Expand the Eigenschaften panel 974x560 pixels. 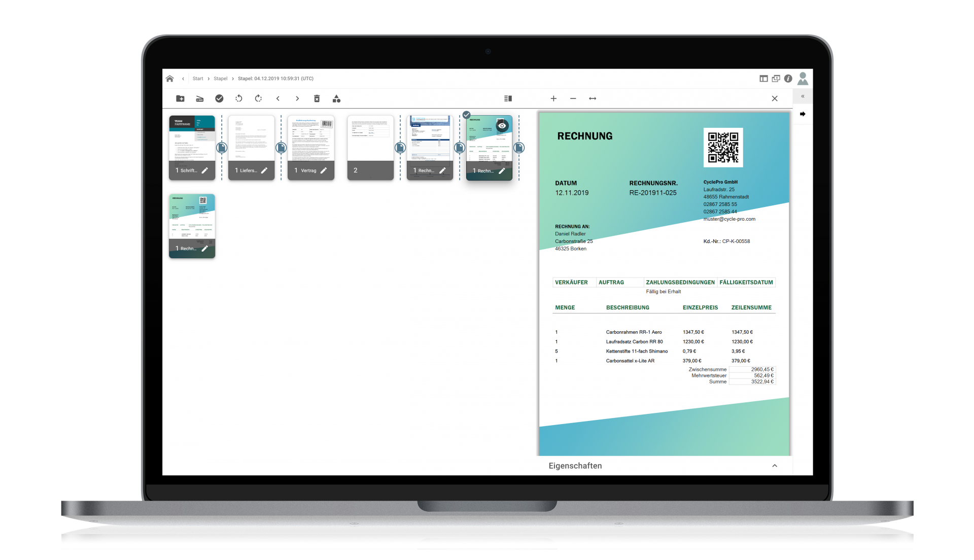(x=774, y=466)
